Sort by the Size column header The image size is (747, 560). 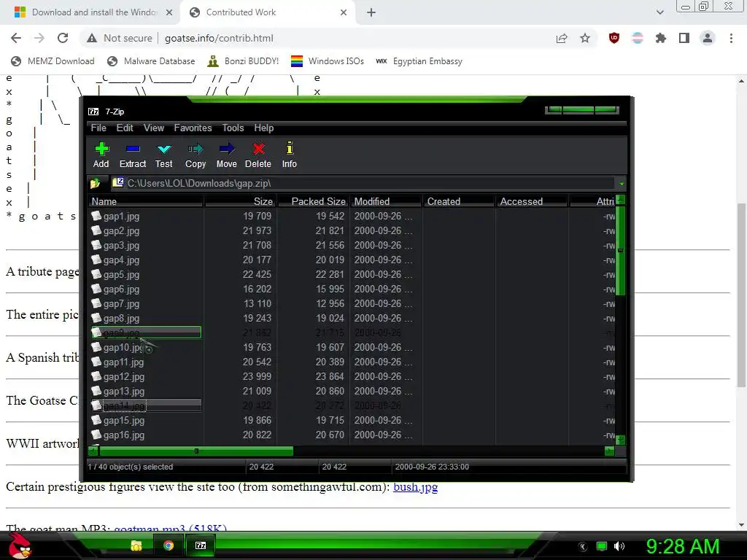pyautogui.click(x=241, y=201)
